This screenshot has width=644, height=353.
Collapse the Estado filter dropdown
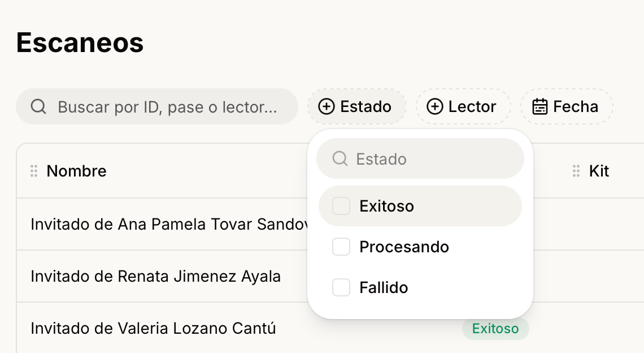[357, 106]
